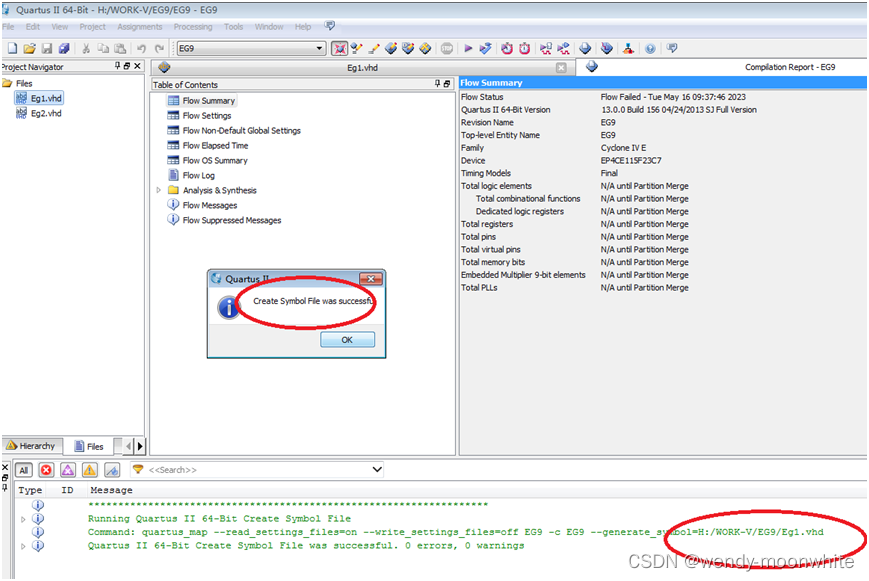Open the Project menu

92,27
